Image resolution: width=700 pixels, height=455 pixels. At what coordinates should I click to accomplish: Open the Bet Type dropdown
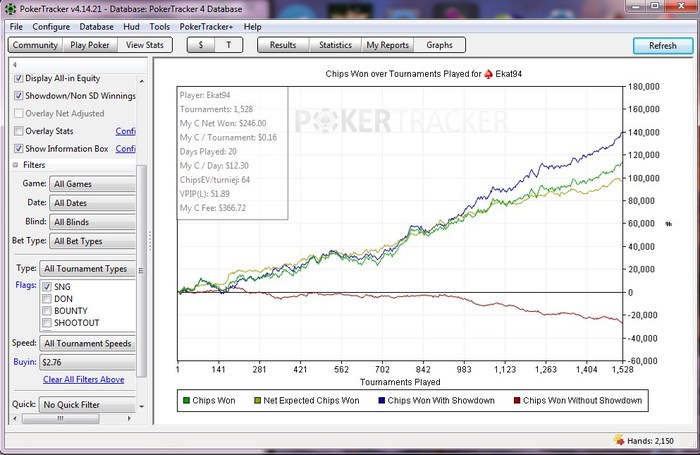pos(92,241)
